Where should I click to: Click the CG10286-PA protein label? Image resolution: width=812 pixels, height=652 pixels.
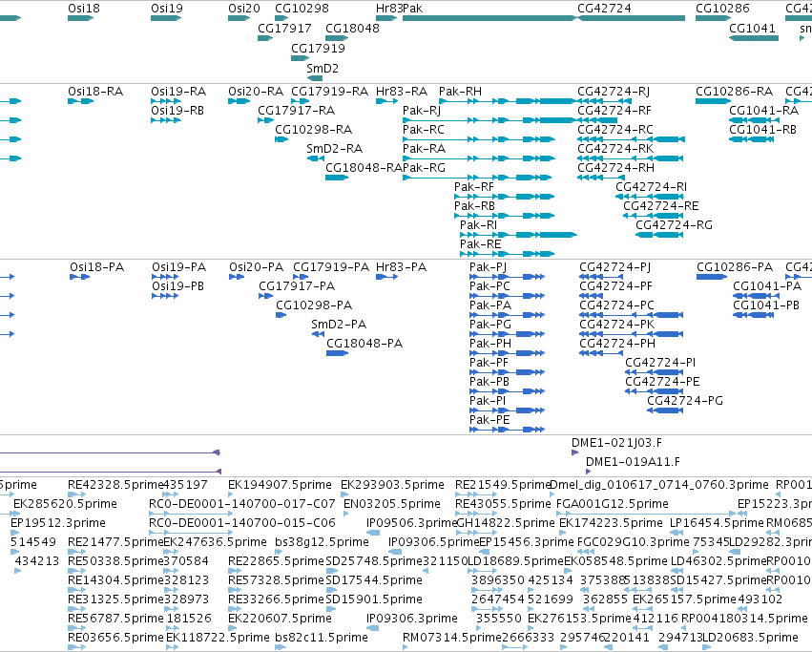tap(735, 267)
